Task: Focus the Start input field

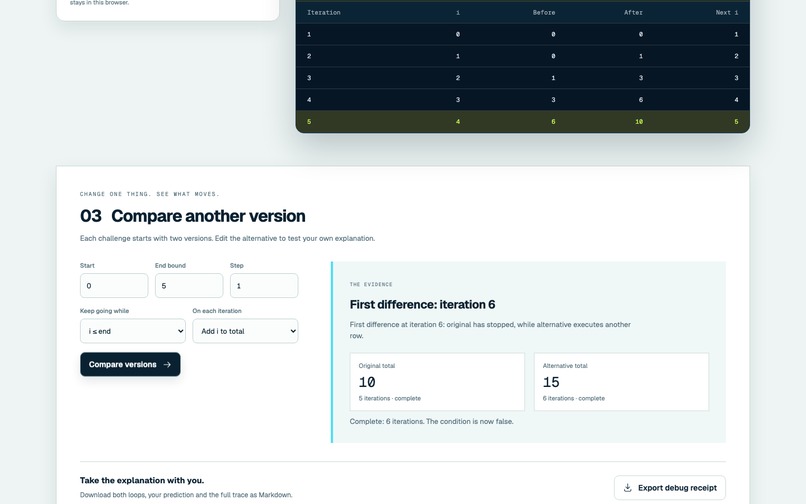Action: tap(114, 285)
